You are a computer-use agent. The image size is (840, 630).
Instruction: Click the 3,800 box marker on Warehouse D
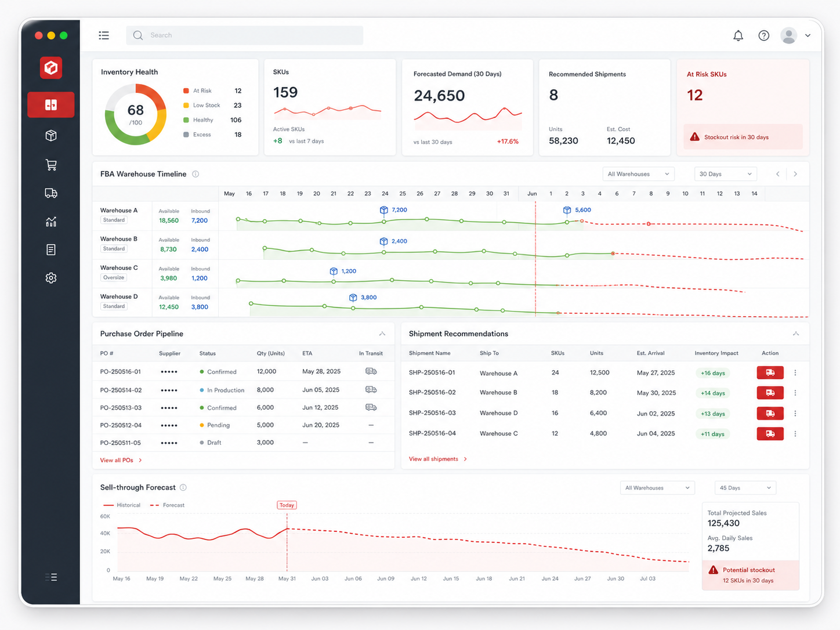click(353, 297)
